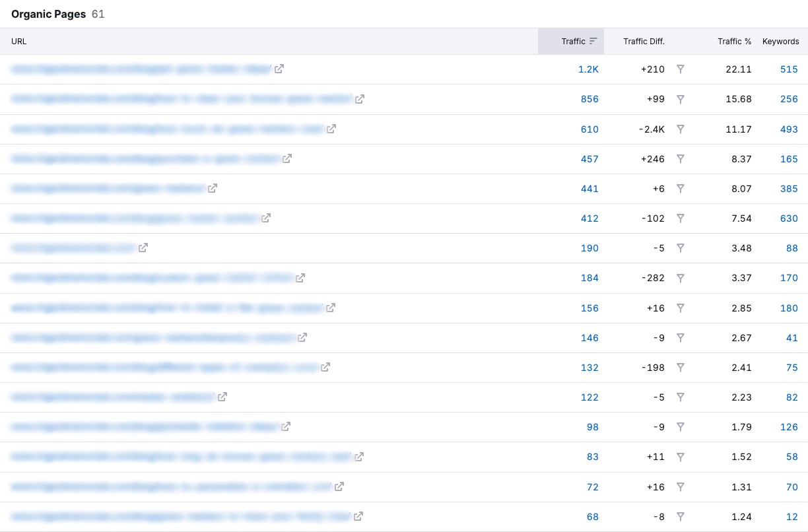Sort by the Traffic column header
This screenshot has height=532, width=808.
tap(571, 41)
